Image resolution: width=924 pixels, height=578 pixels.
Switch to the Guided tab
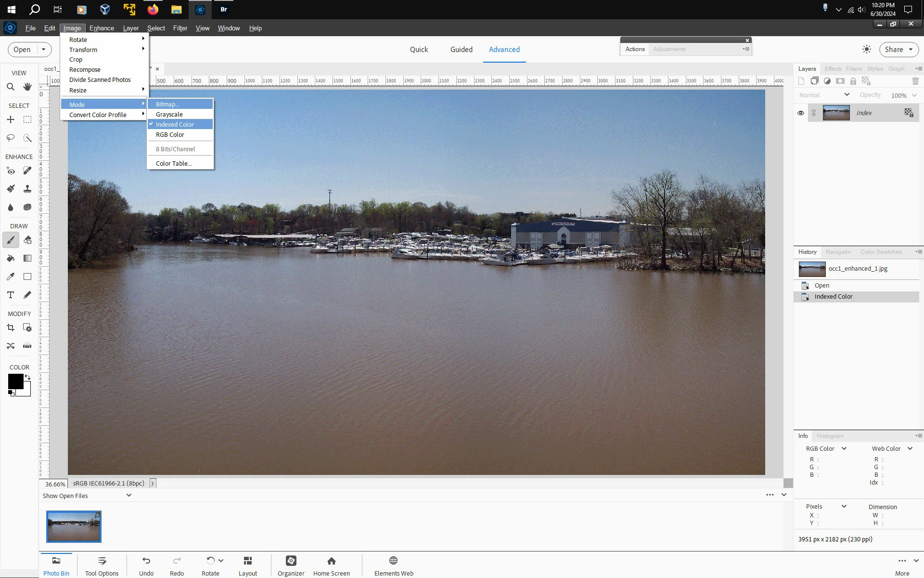[461, 50]
